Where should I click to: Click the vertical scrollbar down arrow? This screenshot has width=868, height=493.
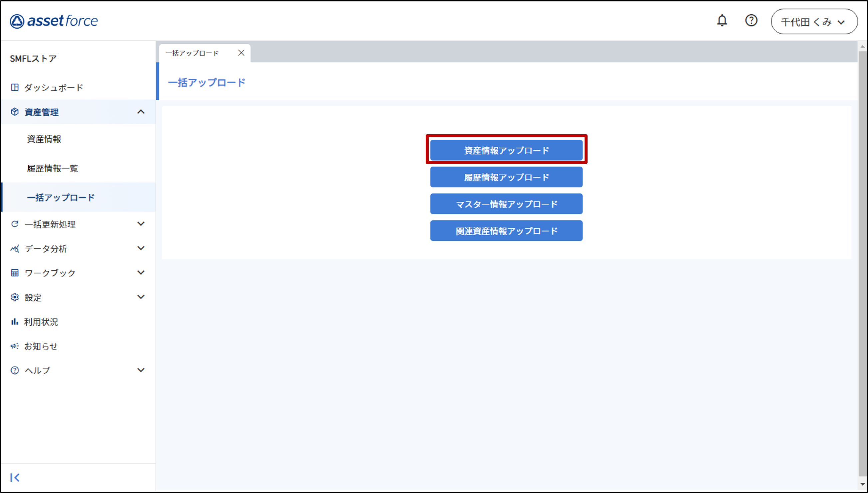862,484
